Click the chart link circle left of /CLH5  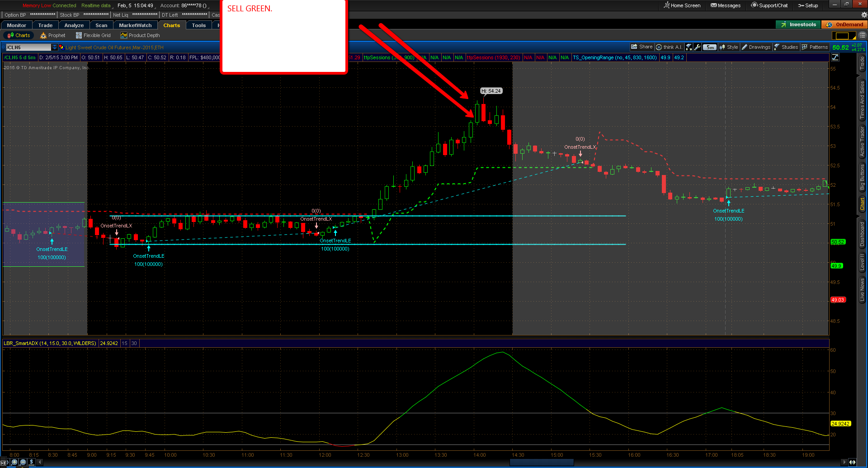pos(4,47)
